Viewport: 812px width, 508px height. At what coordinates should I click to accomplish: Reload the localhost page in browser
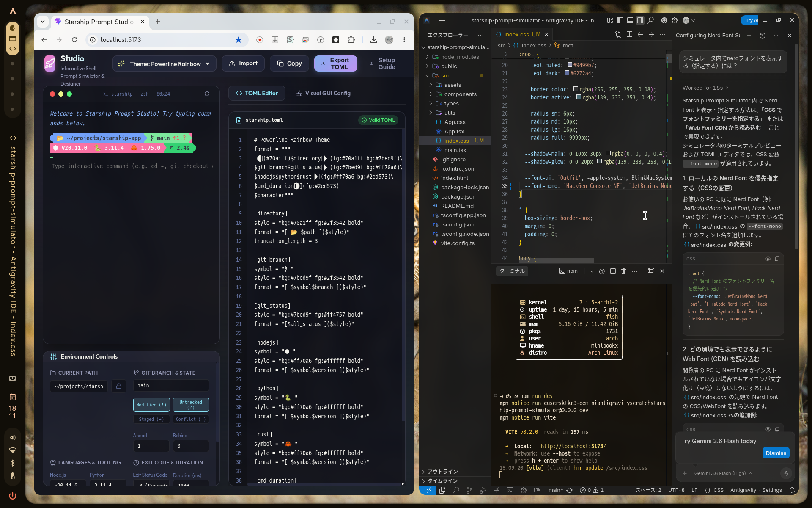74,40
